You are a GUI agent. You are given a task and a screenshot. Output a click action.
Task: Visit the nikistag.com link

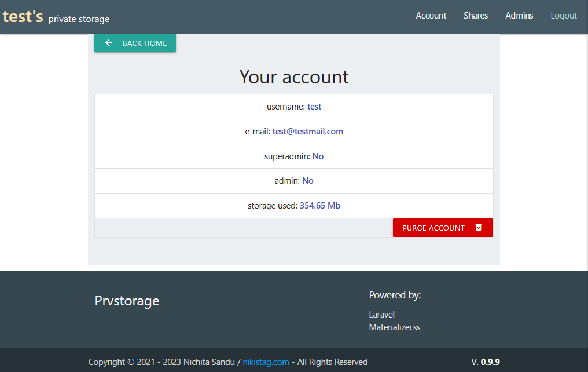[x=266, y=362]
